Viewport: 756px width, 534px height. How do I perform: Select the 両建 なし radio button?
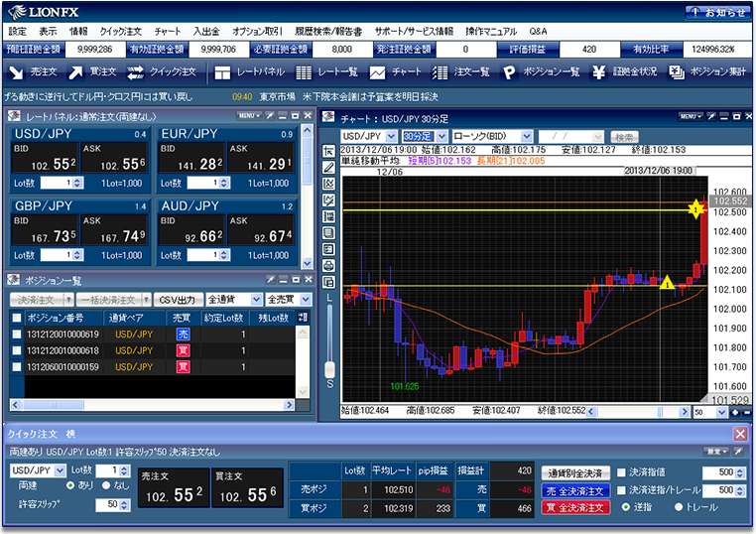point(106,485)
